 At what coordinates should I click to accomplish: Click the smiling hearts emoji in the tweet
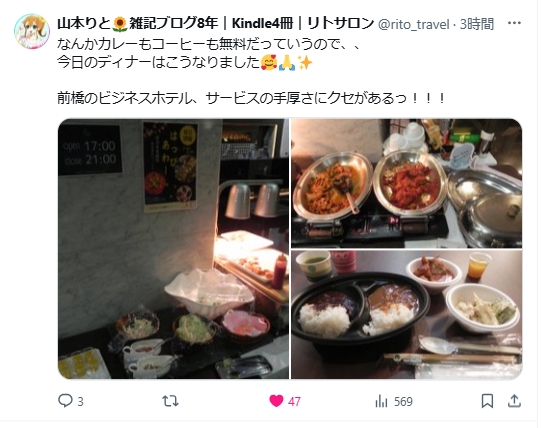(269, 63)
